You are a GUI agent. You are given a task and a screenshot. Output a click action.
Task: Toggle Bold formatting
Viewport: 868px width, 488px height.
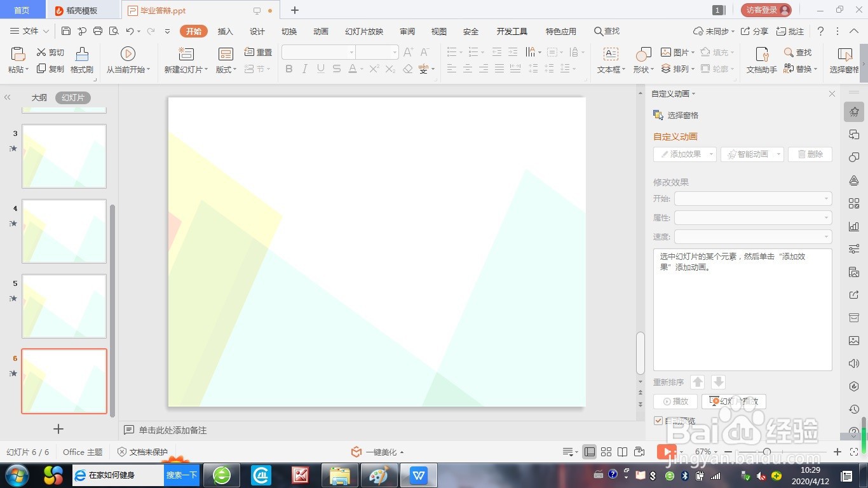[x=289, y=69]
